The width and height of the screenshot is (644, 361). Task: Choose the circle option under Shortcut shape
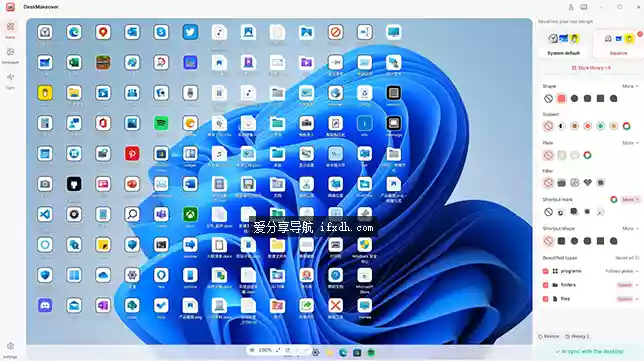tap(574, 241)
